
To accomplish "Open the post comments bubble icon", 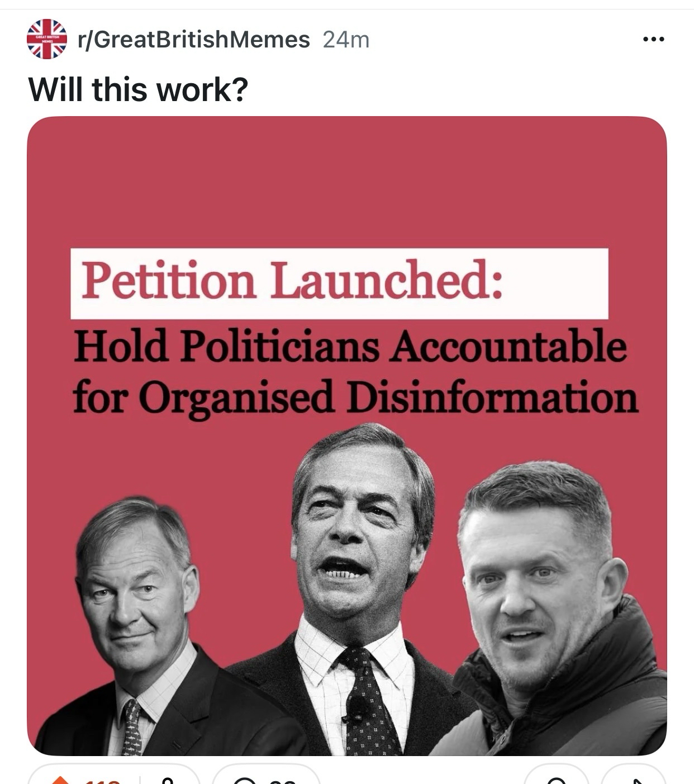I will [x=244, y=781].
